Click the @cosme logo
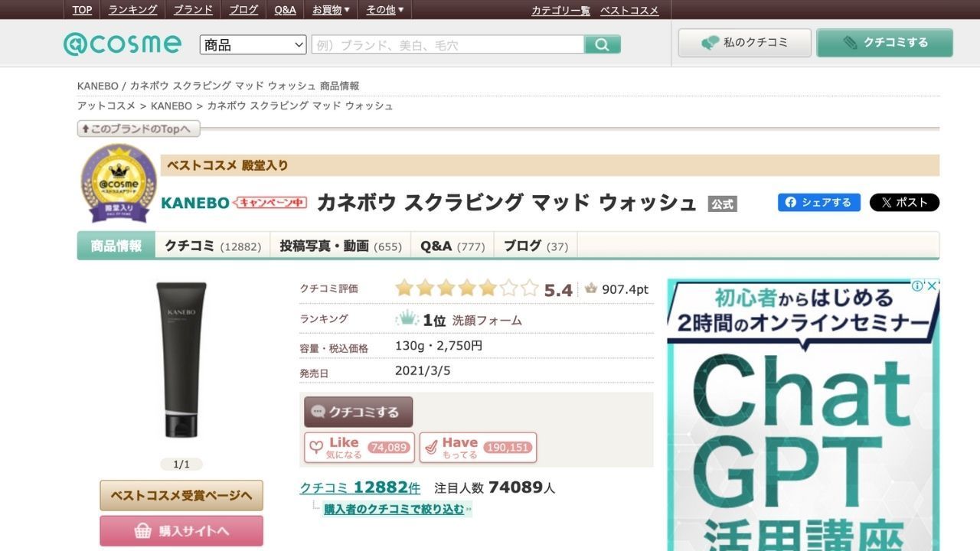Screen dimensions: 980x551 click(122, 44)
